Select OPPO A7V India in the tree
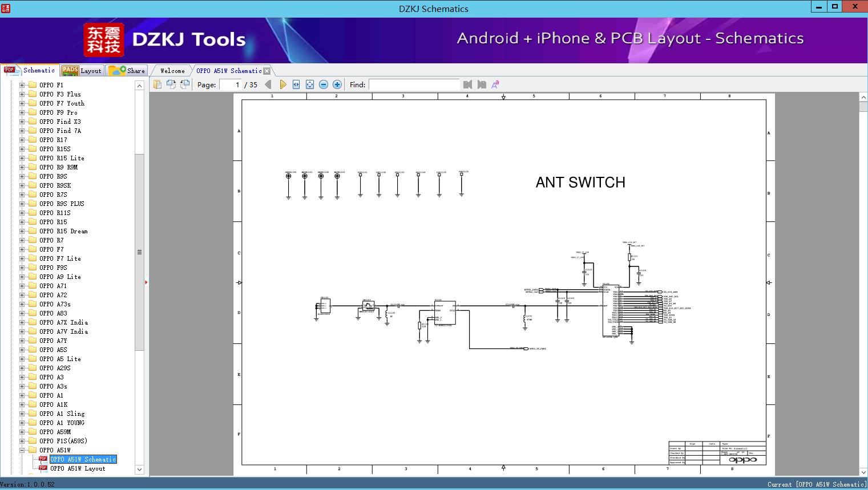This screenshot has width=868, height=490. point(64,331)
